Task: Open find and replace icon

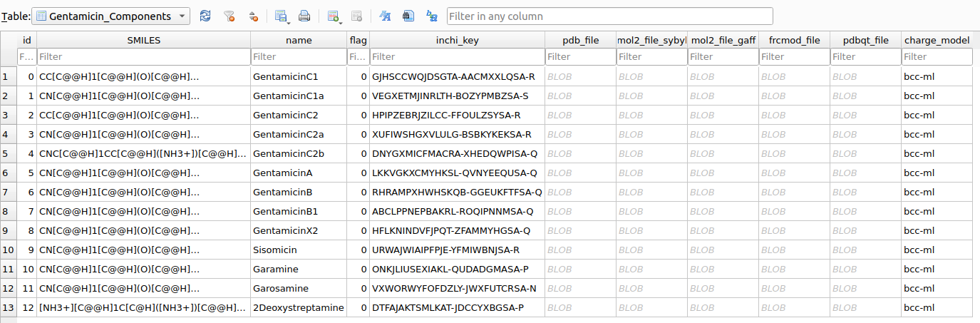Action: tap(431, 16)
